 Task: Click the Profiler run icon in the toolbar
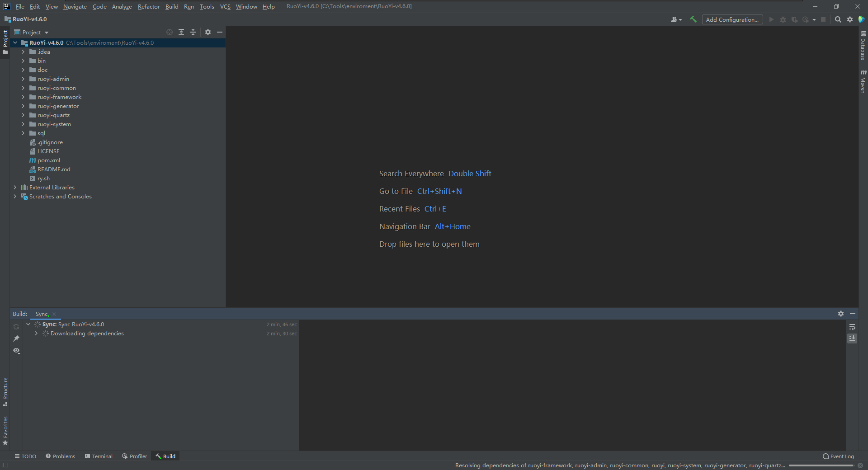coord(806,19)
